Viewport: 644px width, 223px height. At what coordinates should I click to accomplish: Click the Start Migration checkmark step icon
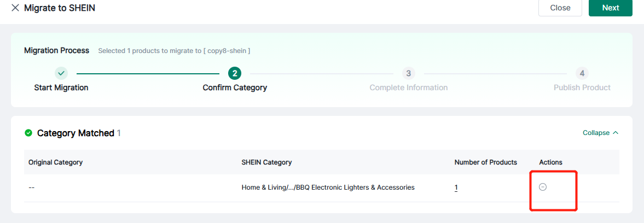coord(61,73)
